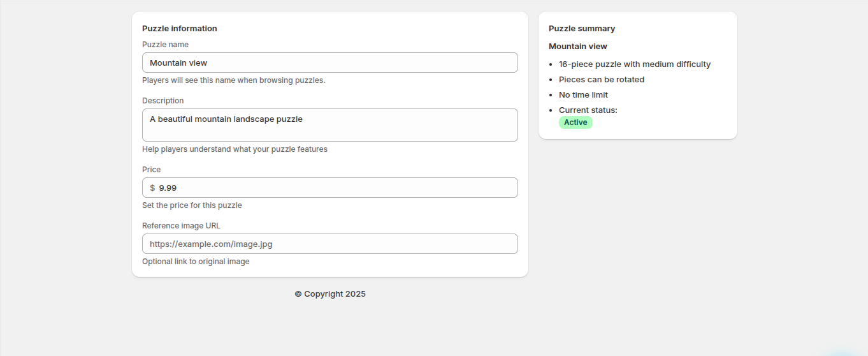Click the Puzzle summary heading

pos(582,29)
